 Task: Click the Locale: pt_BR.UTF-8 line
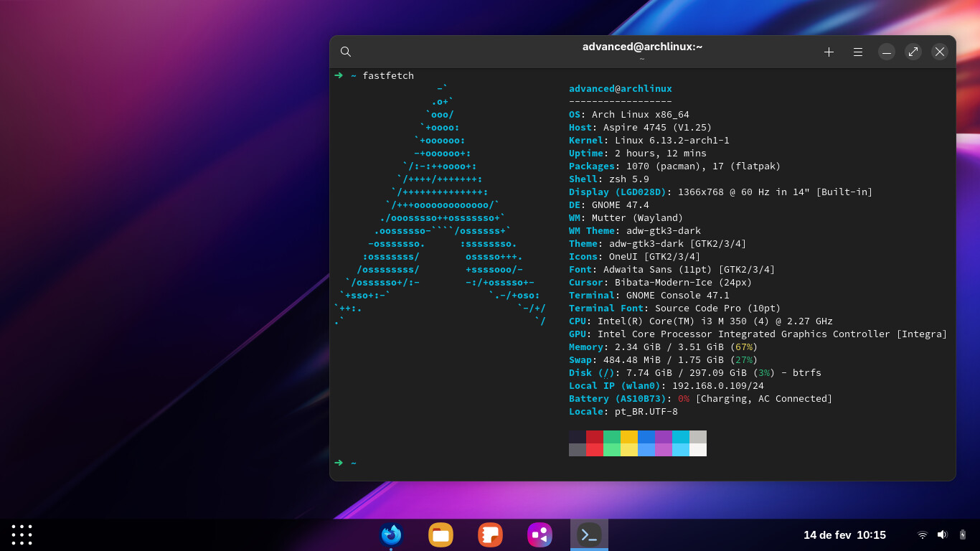tap(623, 411)
